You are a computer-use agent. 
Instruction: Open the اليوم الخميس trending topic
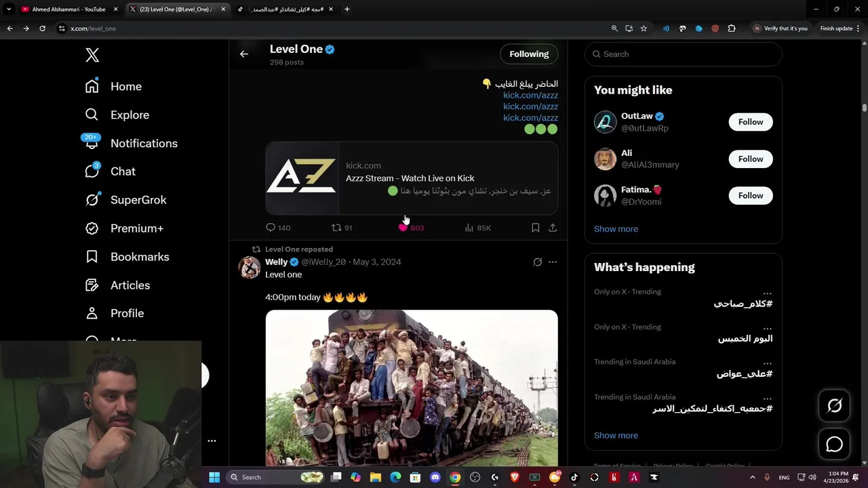(x=745, y=339)
